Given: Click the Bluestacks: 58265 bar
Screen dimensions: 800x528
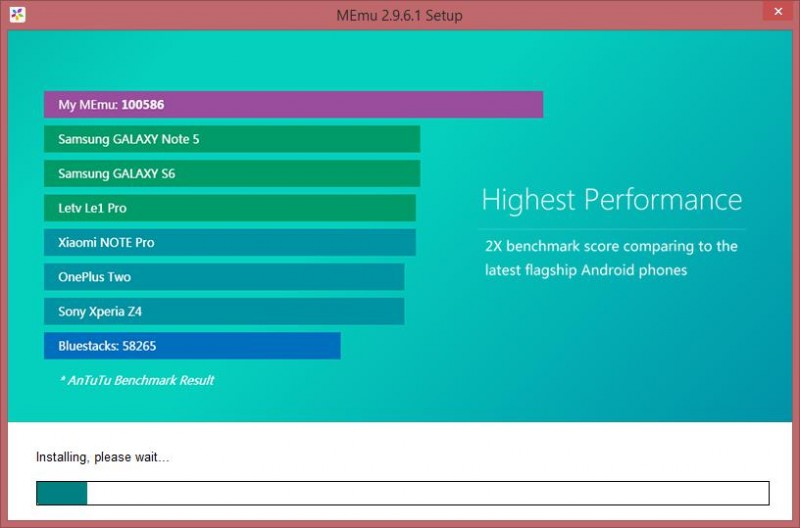Looking at the screenshot, I should click(x=192, y=346).
